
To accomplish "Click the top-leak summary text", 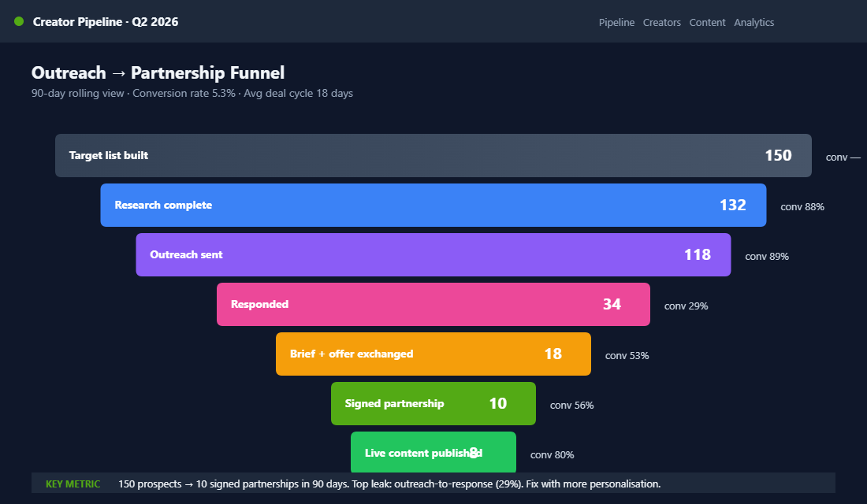I will pyautogui.click(x=389, y=484).
